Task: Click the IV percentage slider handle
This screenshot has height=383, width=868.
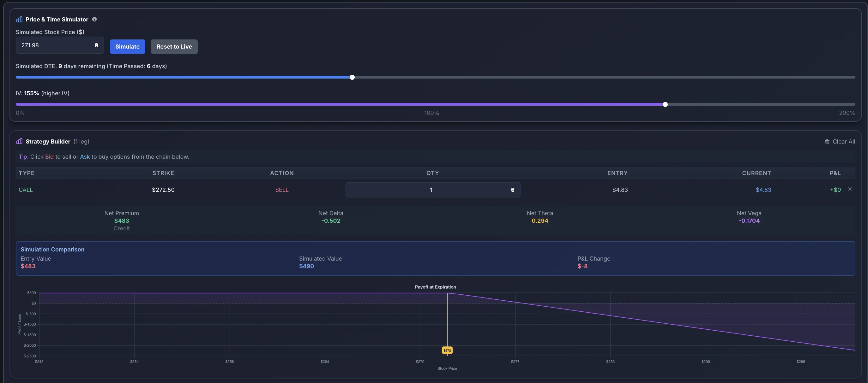Action: coord(665,105)
